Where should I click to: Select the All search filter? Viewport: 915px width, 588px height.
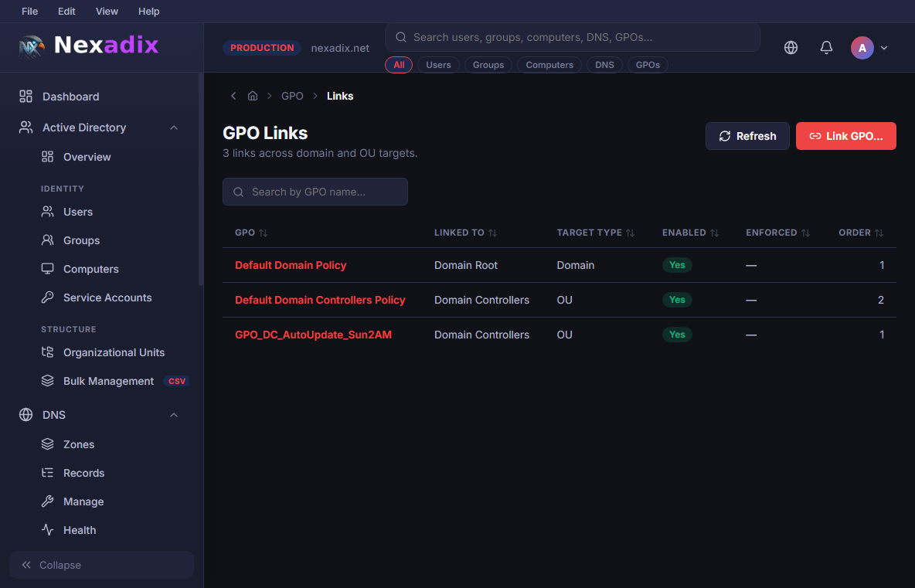click(399, 65)
